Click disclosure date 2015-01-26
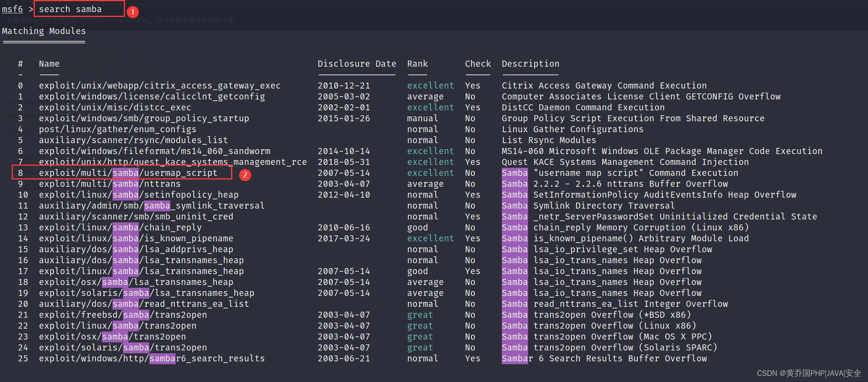Viewport: 868px width, 382px height. pyautogui.click(x=344, y=118)
